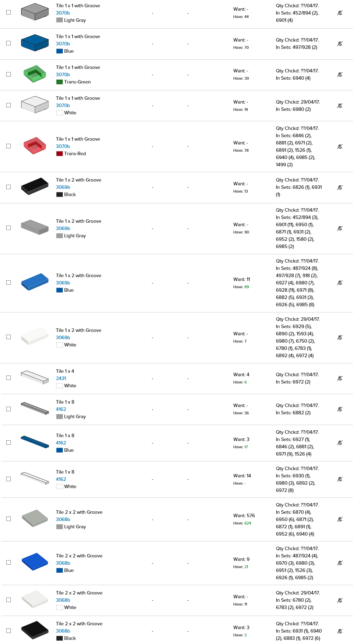Click bell icon for White Tile 1 x 8
The image size is (353, 644).
point(340,479)
